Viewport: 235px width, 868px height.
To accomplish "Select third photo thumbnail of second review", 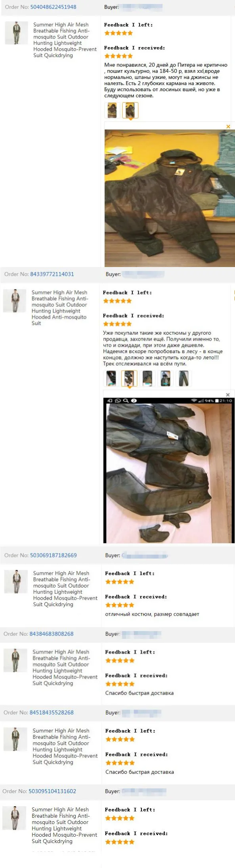I will (147, 378).
